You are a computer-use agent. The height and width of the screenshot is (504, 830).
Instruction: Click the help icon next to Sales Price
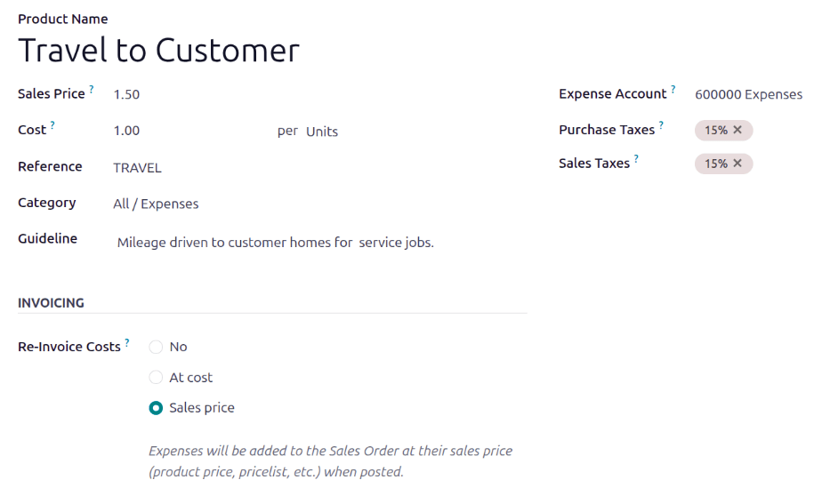click(92, 89)
